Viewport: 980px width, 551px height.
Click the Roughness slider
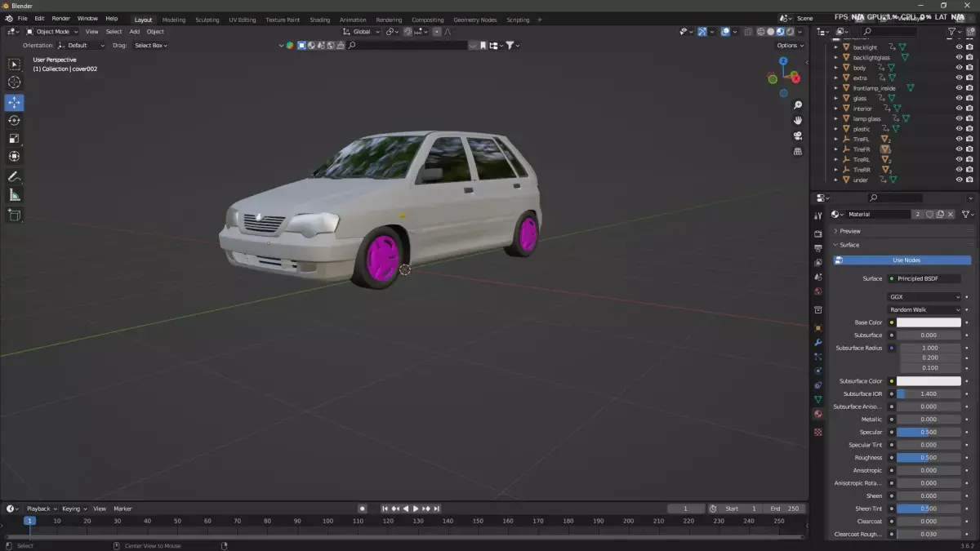click(929, 458)
